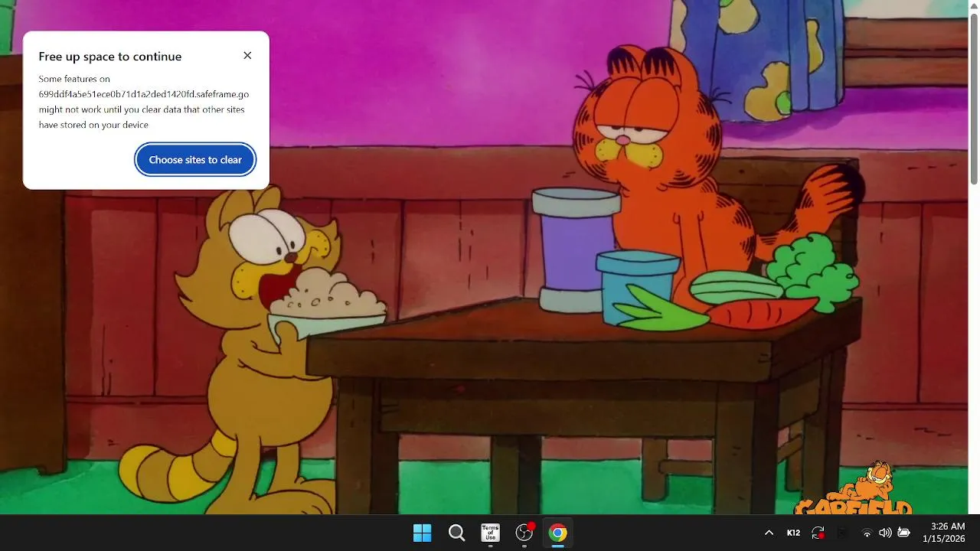The width and height of the screenshot is (980, 551).
Task: Click the battery status icon
Action: (903, 533)
